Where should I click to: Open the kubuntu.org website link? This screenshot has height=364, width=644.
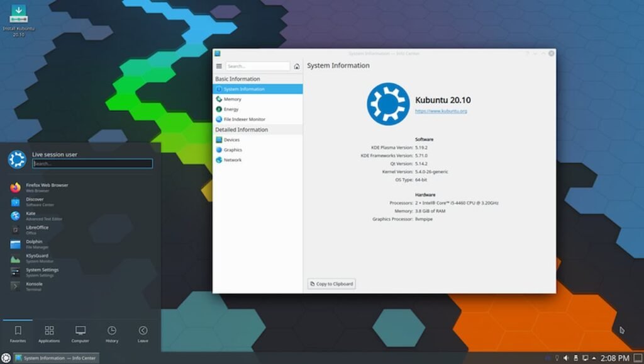tap(441, 111)
